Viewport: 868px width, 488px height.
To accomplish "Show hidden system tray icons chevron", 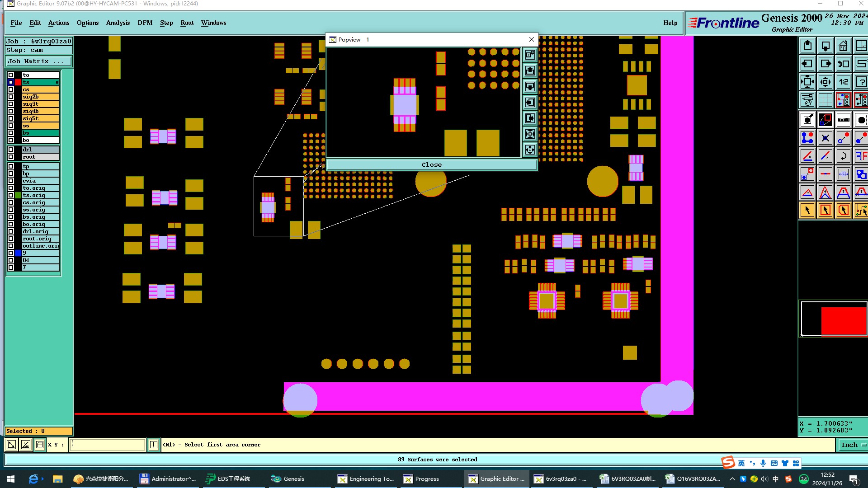I will (732, 479).
